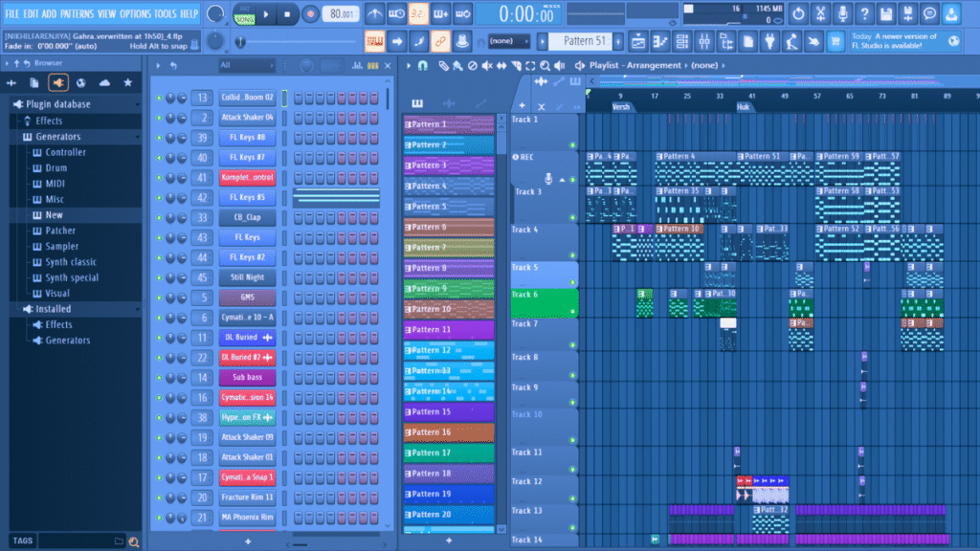Screen dimensions: 980x551
Task: Mute the Sub bass channel LED
Action: pyautogui.click(x=159, y=378)
